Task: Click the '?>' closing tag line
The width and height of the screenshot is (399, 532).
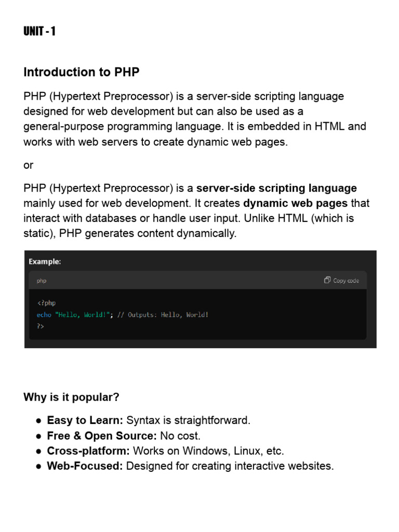Action: click(x=41, y=326)
